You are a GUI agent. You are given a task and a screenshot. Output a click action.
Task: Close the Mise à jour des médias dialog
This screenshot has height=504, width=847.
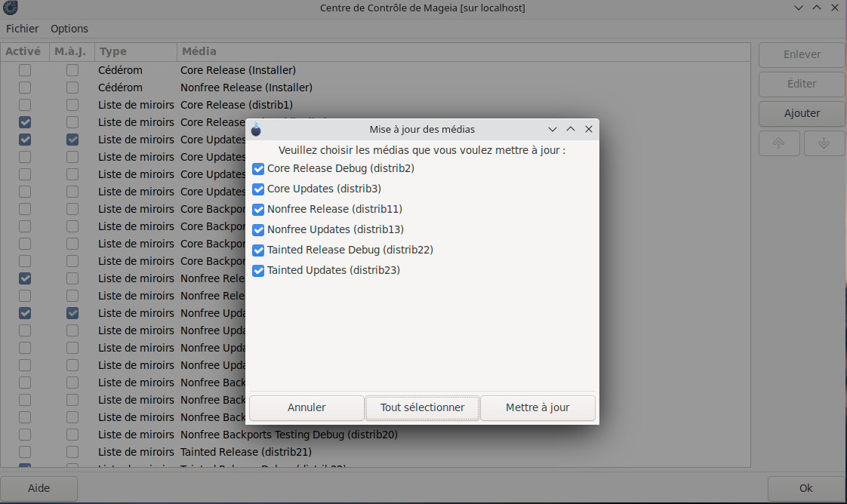pyautogui.click(x=589, y=130)
